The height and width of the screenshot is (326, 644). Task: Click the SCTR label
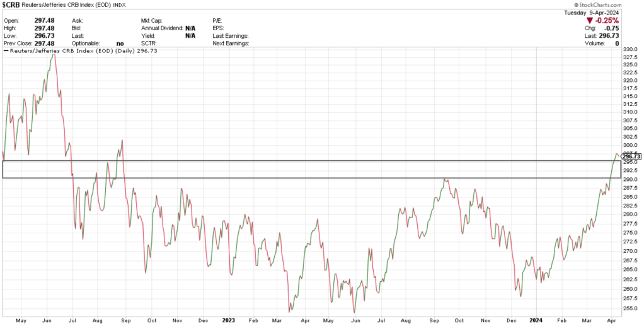point(149,43)
